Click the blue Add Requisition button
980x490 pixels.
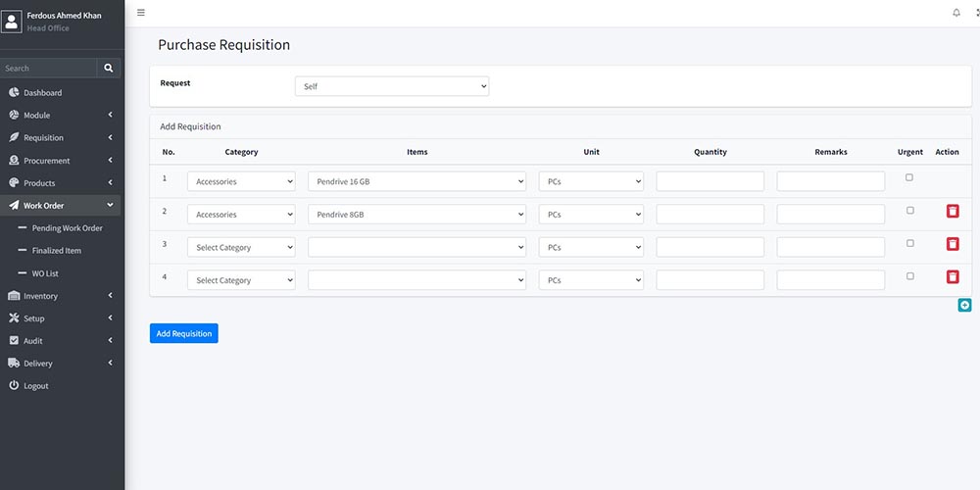tap(184, 333)
